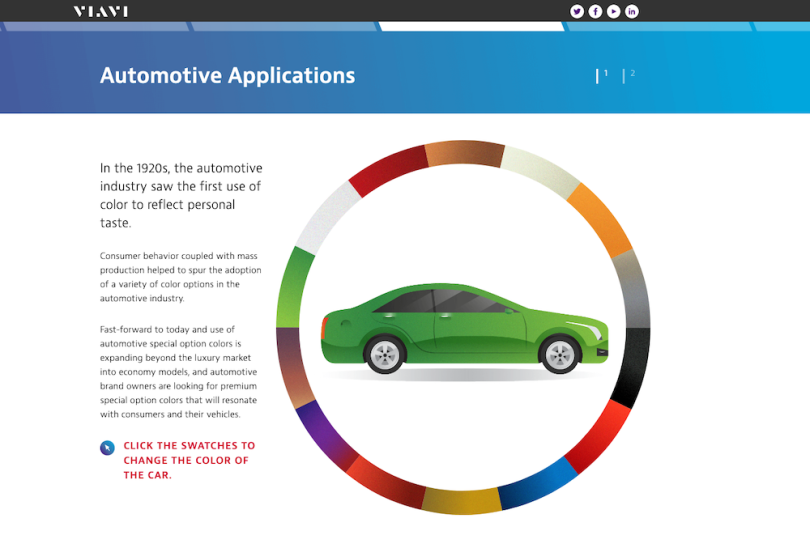
Task: Go to page 1 indicator
Action: 602,75
